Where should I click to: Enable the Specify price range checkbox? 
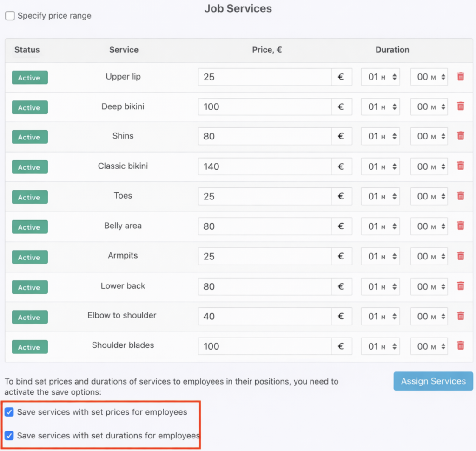10,16
